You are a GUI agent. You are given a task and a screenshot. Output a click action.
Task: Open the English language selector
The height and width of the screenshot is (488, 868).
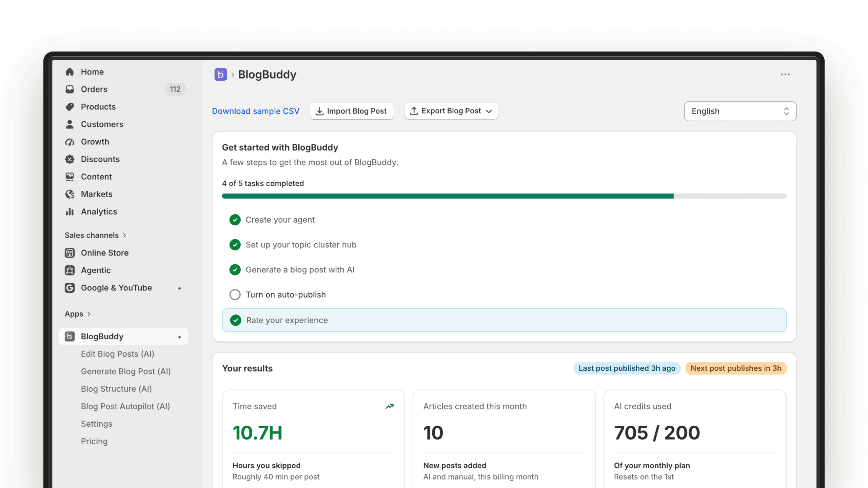point(740,111)
